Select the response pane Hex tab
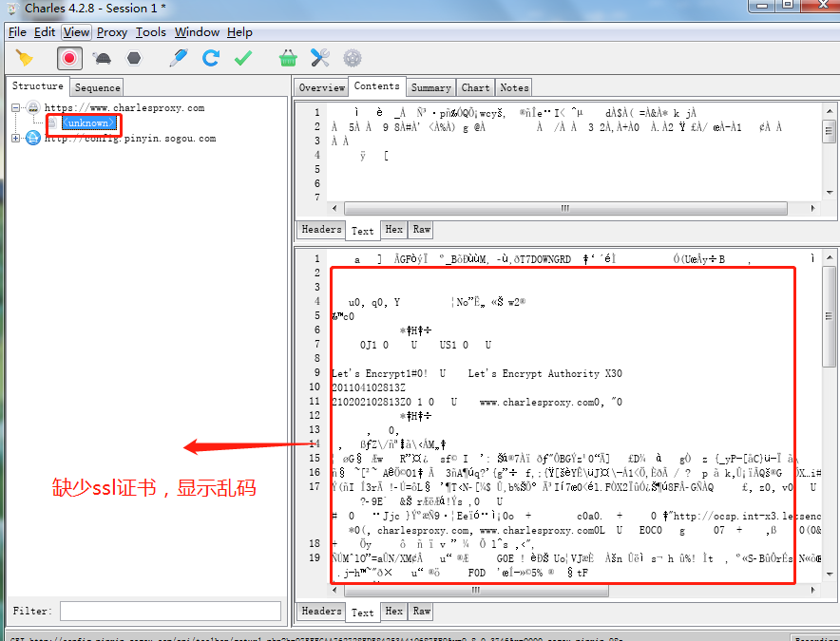Image resolution: width=840 pixels, height=641 pixels. pyautogui.click(x=393, y=611)
